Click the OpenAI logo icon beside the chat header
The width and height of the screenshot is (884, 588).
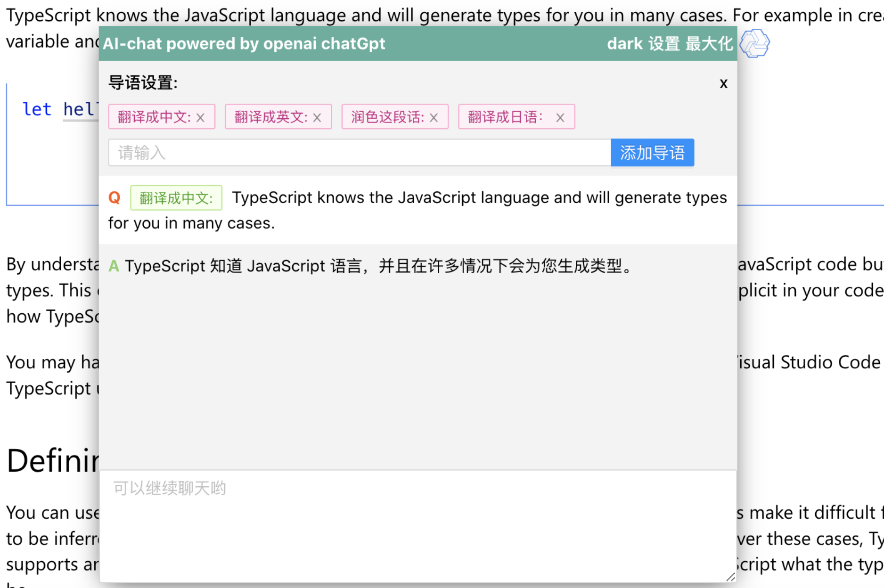754,43
